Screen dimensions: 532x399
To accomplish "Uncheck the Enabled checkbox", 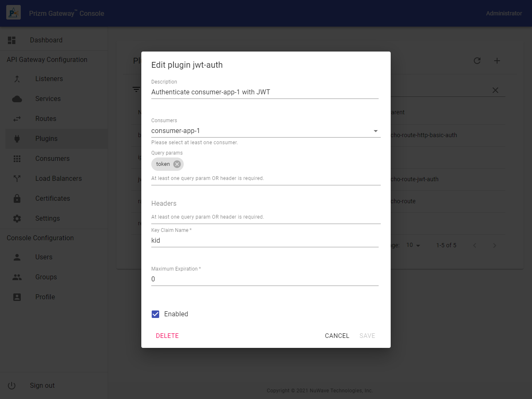I will [x=155, y=314].
